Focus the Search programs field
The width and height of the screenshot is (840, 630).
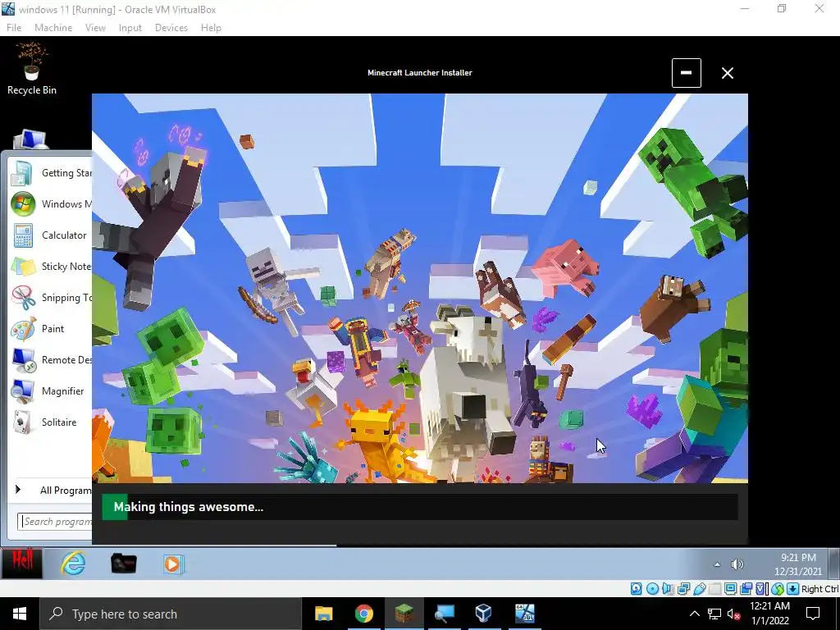coord(55,522)
